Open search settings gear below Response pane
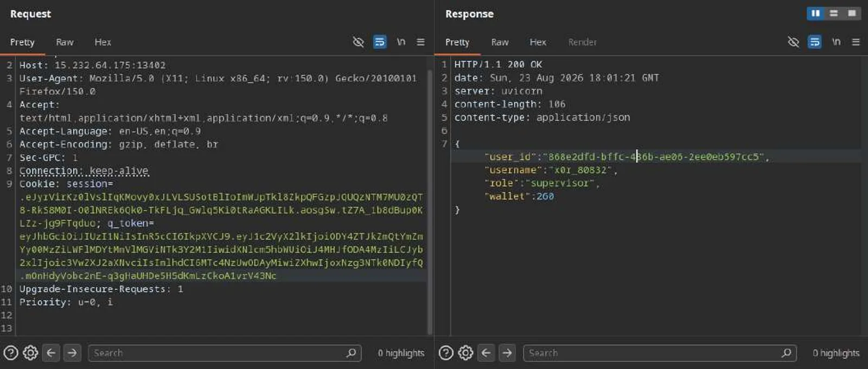The width and height of the screenshot is (868, 369). point(465,353)
